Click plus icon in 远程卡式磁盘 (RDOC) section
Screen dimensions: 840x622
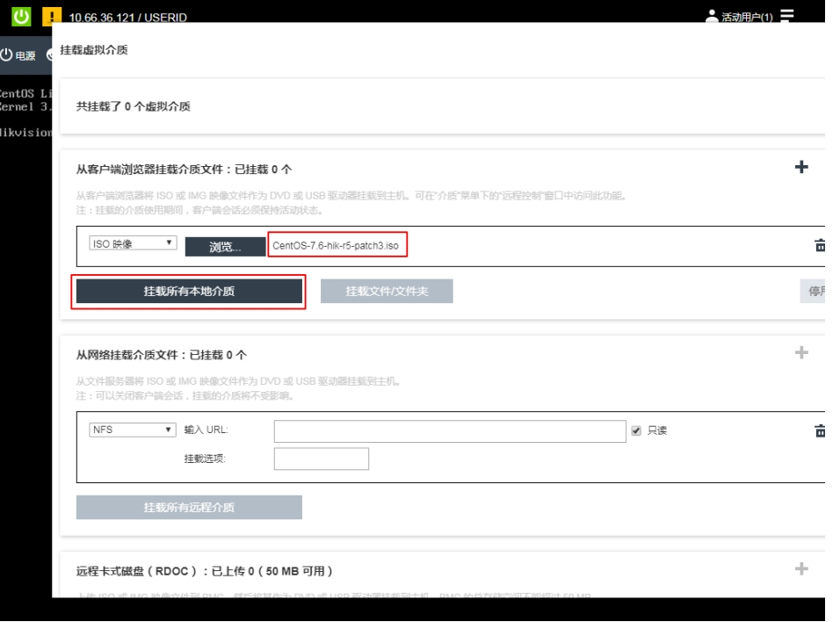(x=800, y=569)
